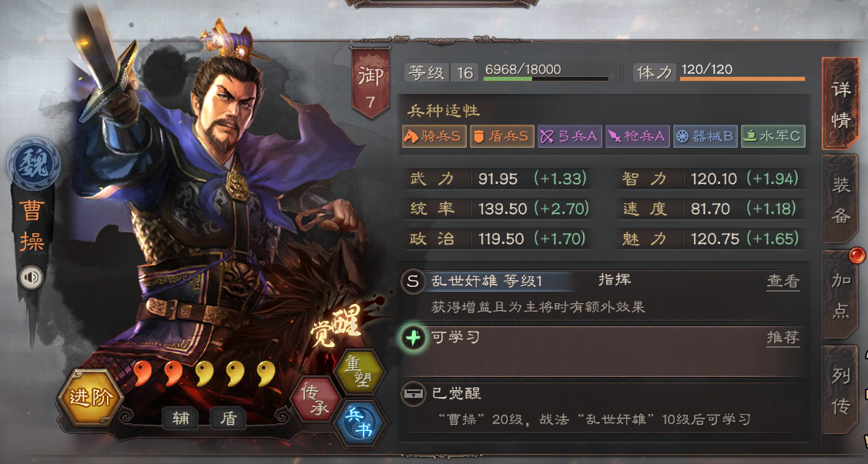Click the 推荐 link
This screenshot has height=464, width=868.
[x=783, y=337]
